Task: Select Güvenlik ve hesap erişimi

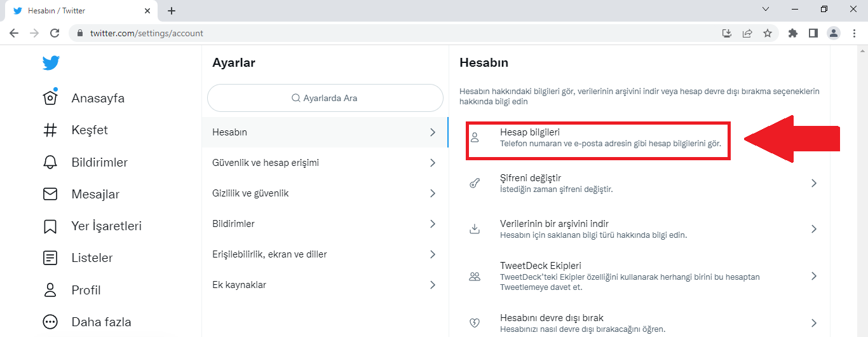Action: (325, 163)
